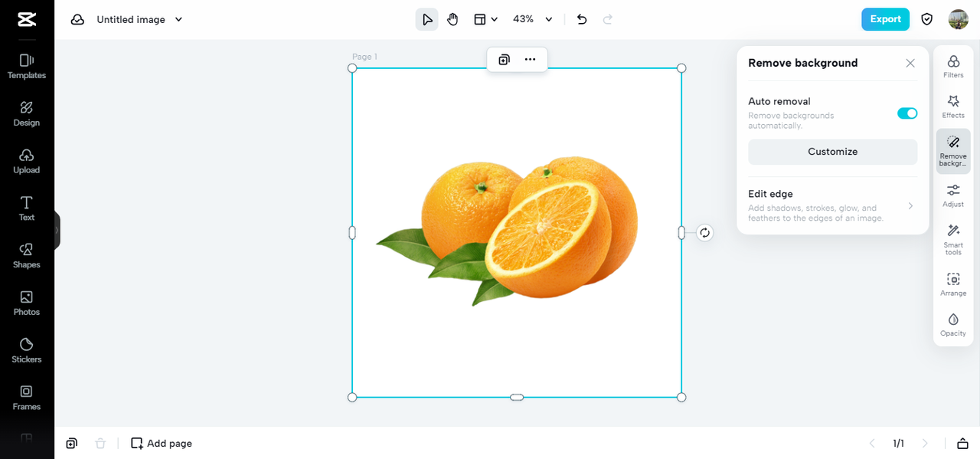This screenshot has width=980, height=459.
Task: Expand the Edit edge options
Action: click(x=833, y=205)
